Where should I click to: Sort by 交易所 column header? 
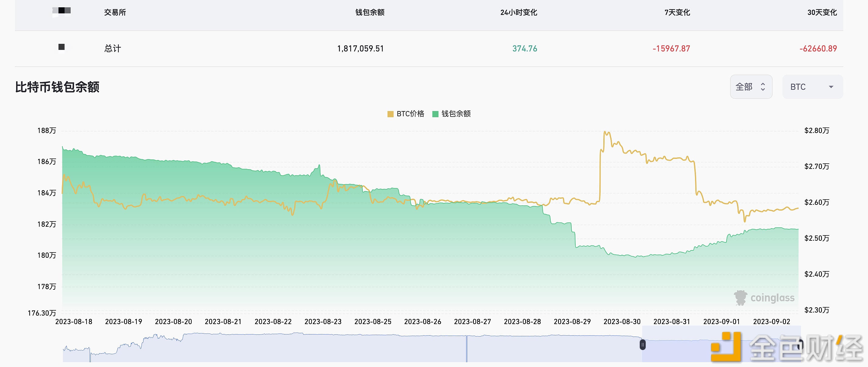pos(115,12)
